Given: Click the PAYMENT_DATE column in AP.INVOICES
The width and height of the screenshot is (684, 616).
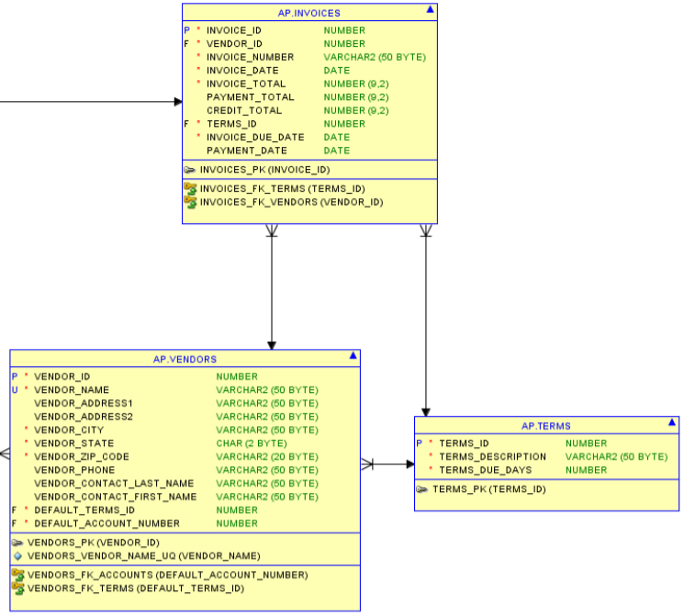Looking at the screenshot, I should tap(246, 151).
